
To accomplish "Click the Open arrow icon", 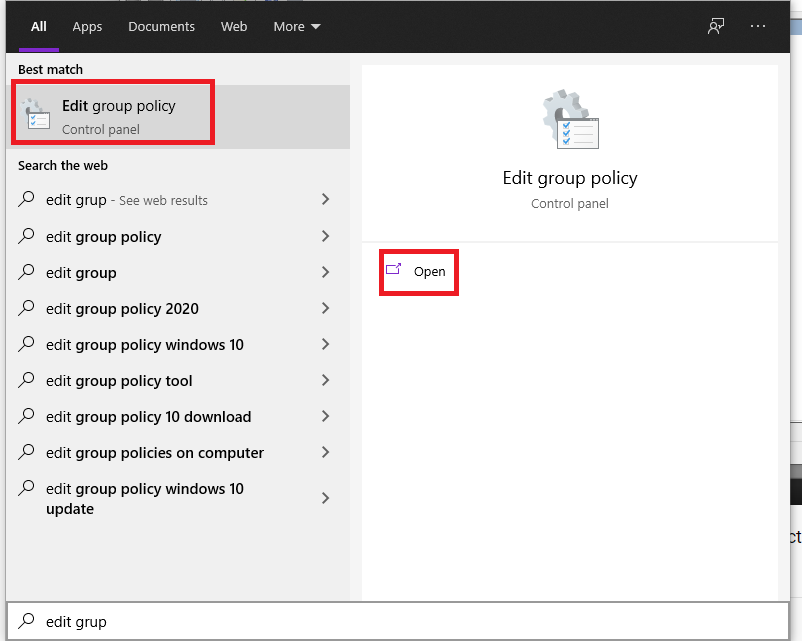I will click(394, 270).
